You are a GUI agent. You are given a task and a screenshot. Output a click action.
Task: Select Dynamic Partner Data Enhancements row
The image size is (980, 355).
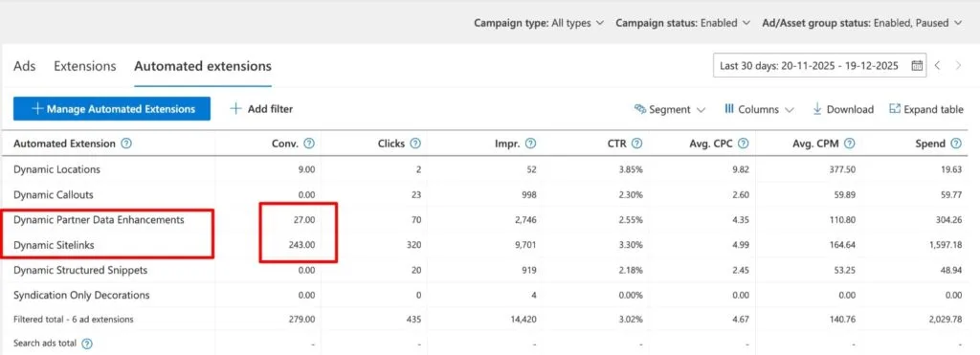[x=99, y=220]
